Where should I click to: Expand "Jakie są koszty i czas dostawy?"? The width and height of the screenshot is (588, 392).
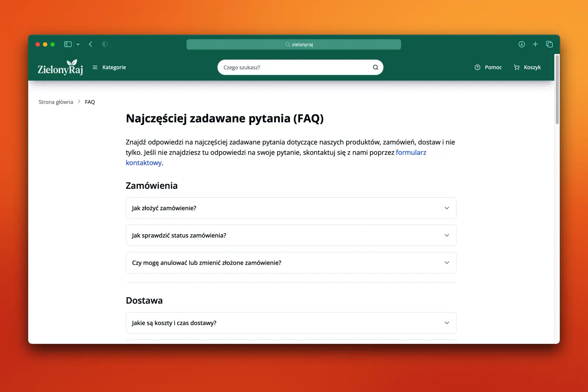coord(291,323)
